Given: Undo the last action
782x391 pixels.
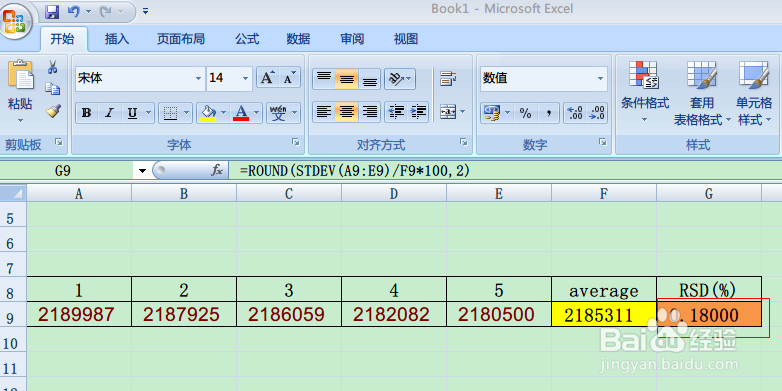Looking at the screenshot, I should 74,11.
